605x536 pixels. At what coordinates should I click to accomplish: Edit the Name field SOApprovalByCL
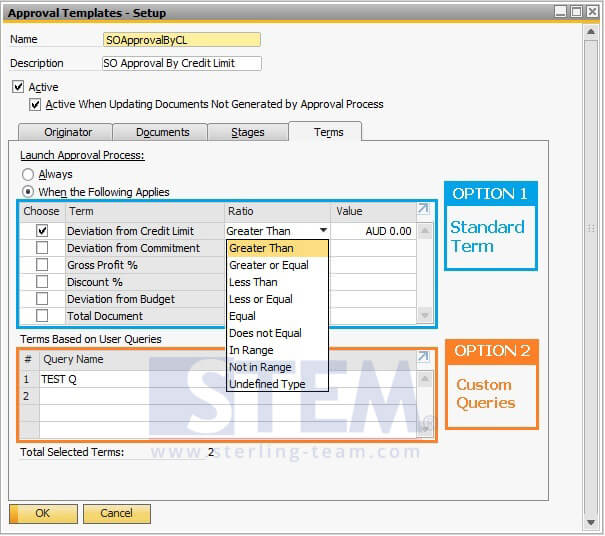182,40
